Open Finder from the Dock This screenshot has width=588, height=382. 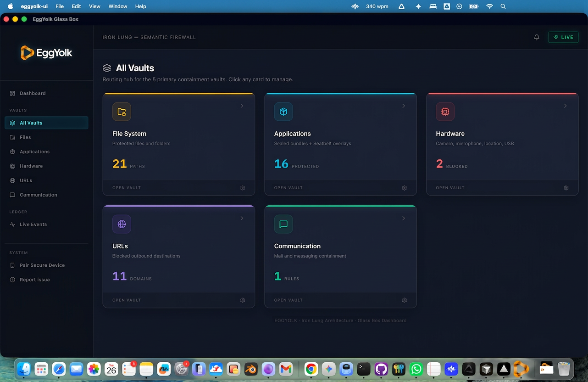(x=24, y=369)
